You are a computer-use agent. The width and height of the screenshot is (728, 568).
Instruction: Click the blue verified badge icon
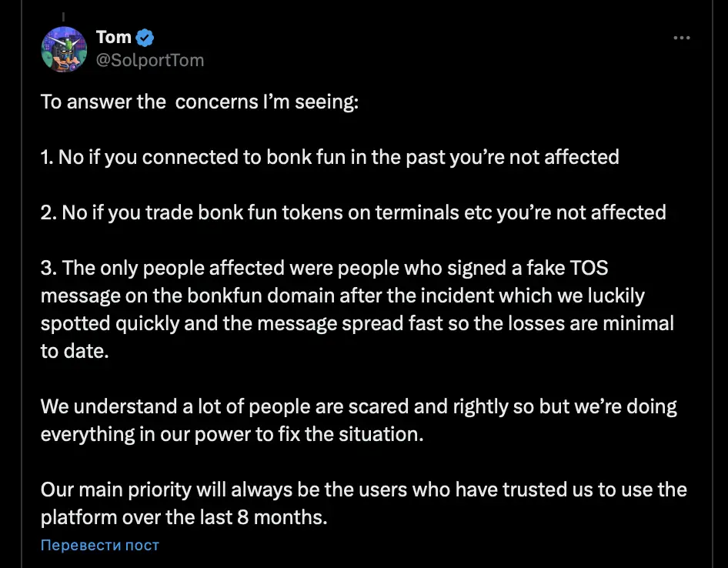pos(145,37)
